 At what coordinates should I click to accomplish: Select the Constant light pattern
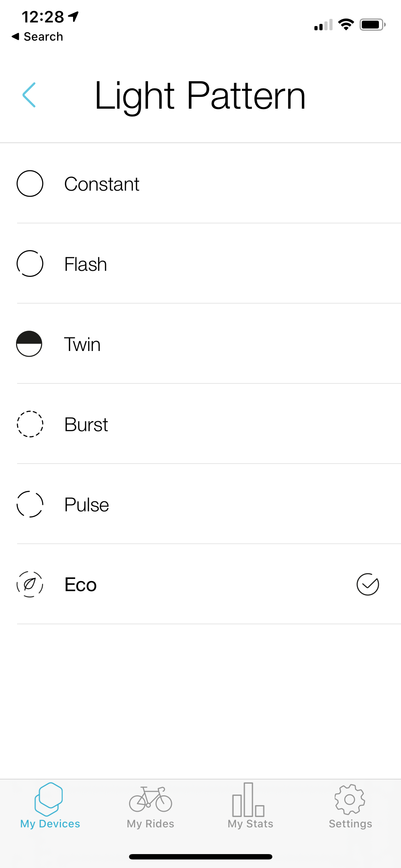tap(102, 184)
